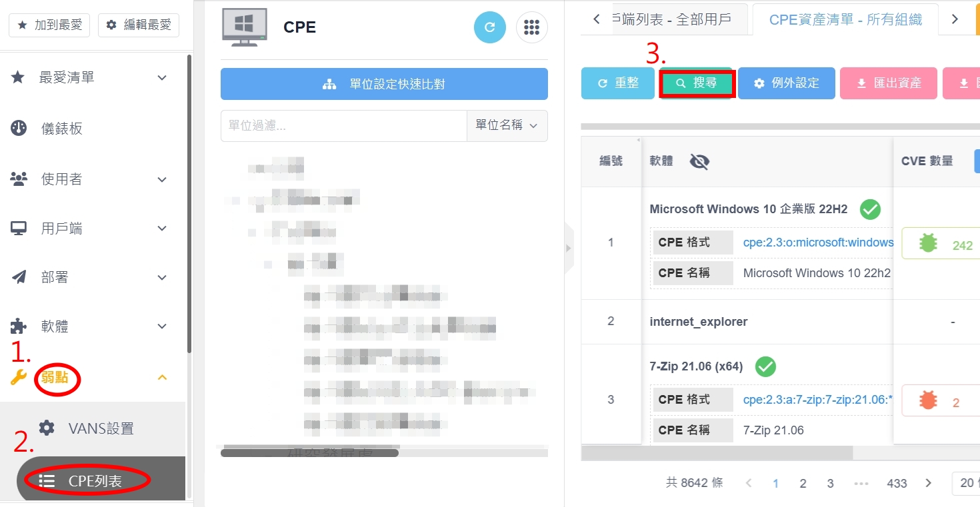
Task: Switch to CPE資產清單 - 所有組織 tab
Action: (845, 19)
